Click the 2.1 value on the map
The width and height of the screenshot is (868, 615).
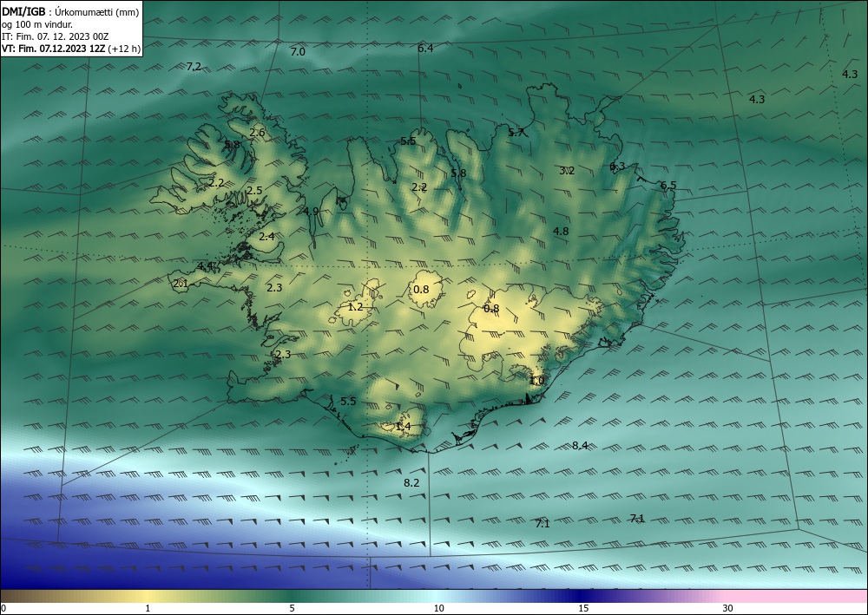click(x=181, y=285)
